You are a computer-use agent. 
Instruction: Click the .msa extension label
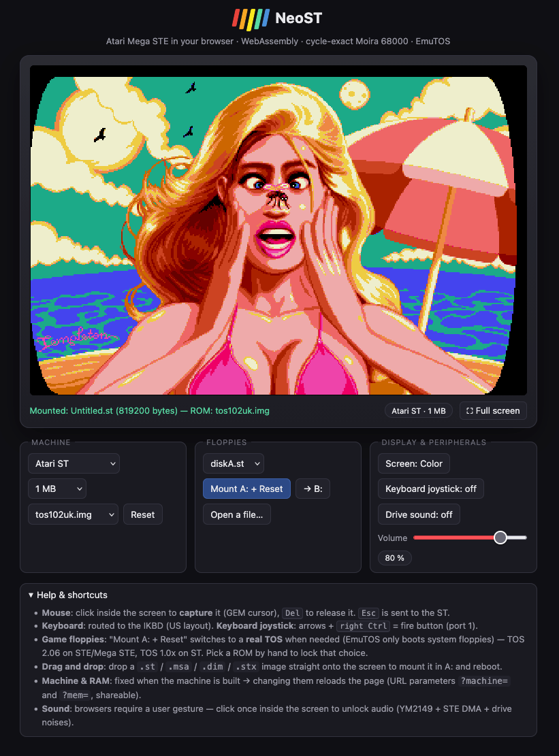pyautogui.click(x=179, y=667)
